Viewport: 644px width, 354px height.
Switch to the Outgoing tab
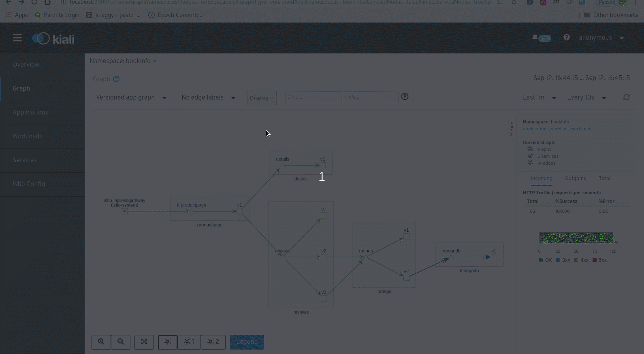576,178
